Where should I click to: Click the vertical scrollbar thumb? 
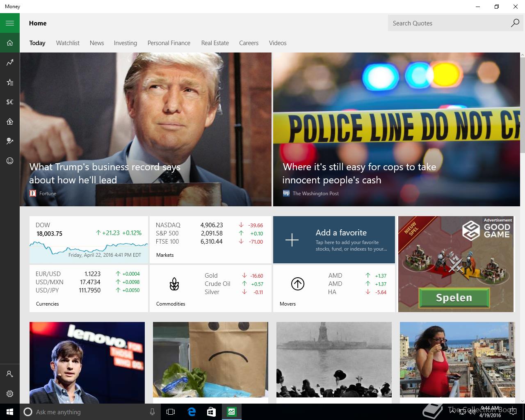click(x=522, y=105)
